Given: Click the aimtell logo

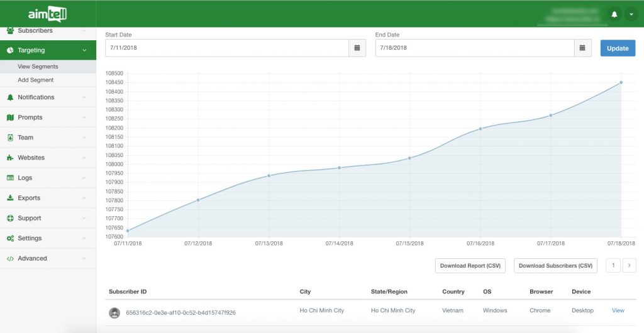Looking at the screenshot, I should 47,14.
